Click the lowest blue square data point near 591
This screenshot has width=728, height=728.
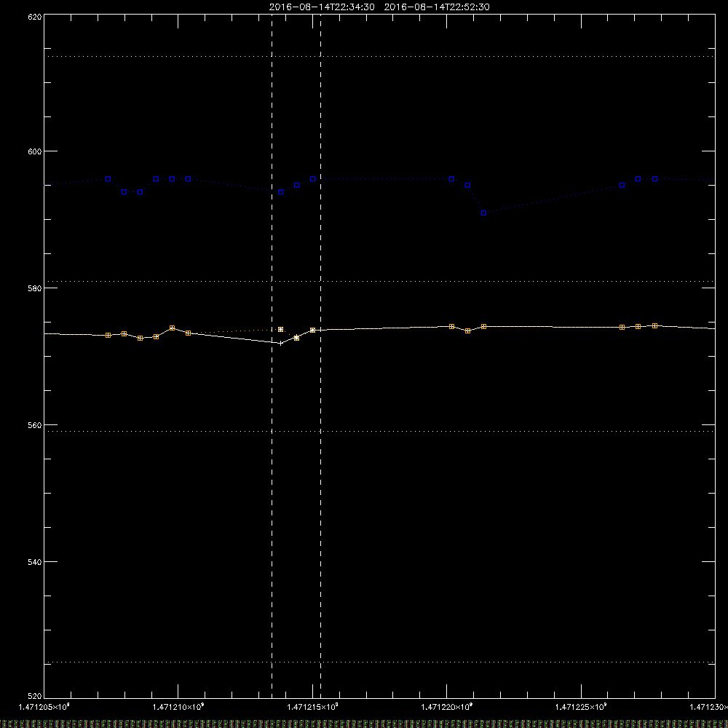pyautogui.click(x=484, y=213)
